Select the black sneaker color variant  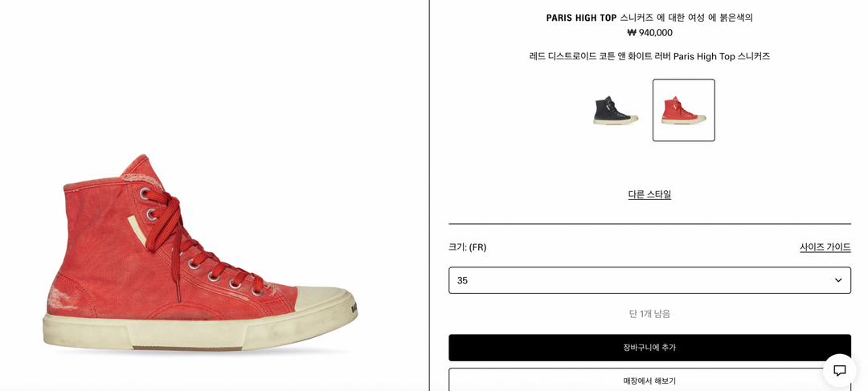coord(616,110)
